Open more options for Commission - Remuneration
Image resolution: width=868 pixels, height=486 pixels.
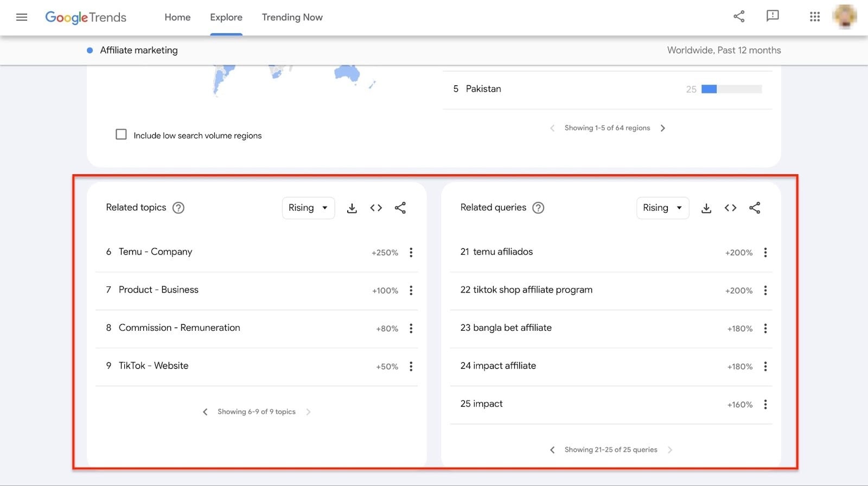point(411,329)
